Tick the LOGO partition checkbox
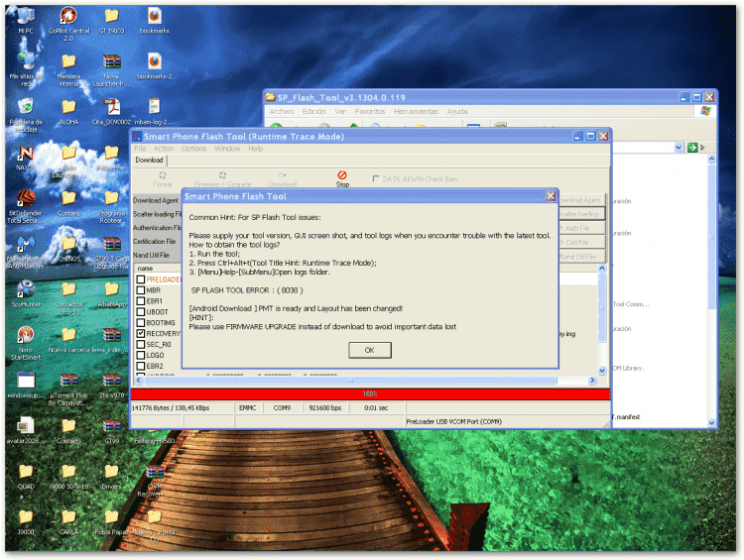 point(141,355)
